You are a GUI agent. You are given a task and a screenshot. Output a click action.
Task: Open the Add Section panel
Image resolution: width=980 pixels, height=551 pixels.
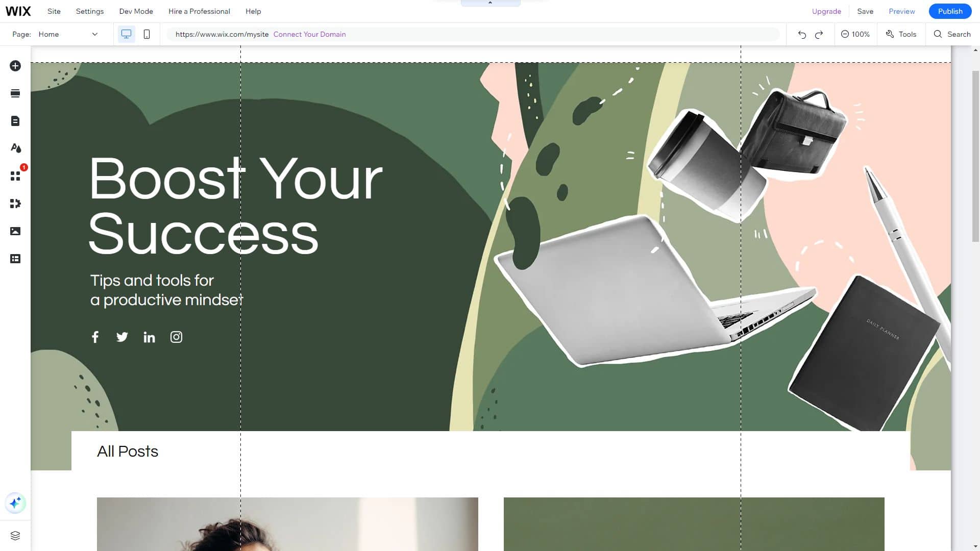(x=15, y=93)
